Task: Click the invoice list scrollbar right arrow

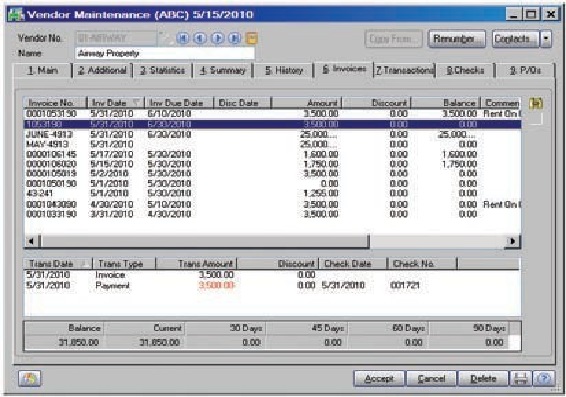Action: 512,241
